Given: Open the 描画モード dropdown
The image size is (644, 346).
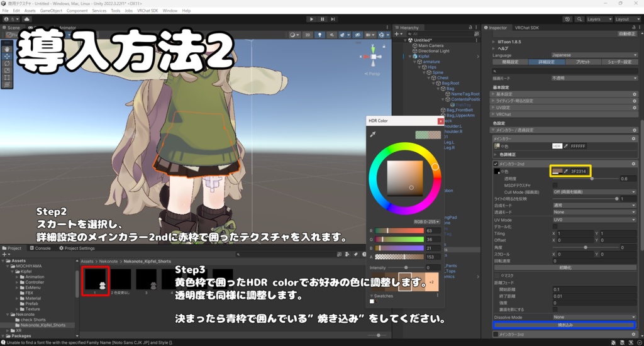Looking at the screenshot, I should (x=594, y=78).
